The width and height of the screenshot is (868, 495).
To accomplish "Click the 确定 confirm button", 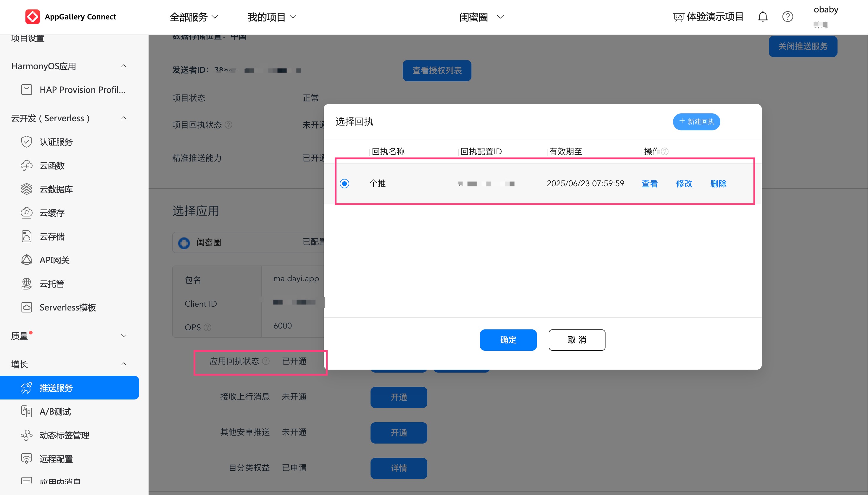I will coord(508,340).
